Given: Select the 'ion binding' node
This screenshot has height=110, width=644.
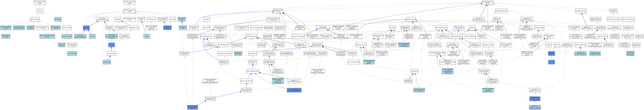Looking at the screenshot, I should pos(58,19).
